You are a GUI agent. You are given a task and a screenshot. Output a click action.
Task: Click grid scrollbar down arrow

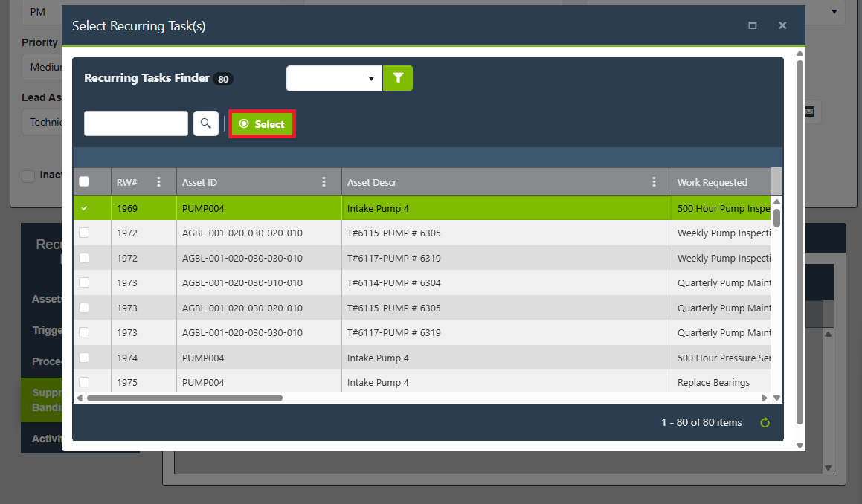click(x=776, y=398)
